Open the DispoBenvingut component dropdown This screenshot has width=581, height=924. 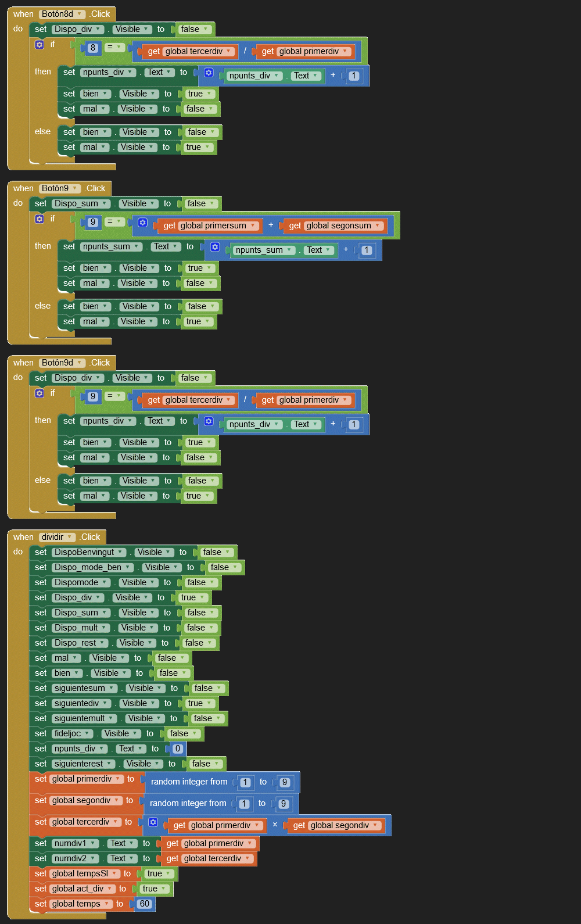tap(121, 552)
